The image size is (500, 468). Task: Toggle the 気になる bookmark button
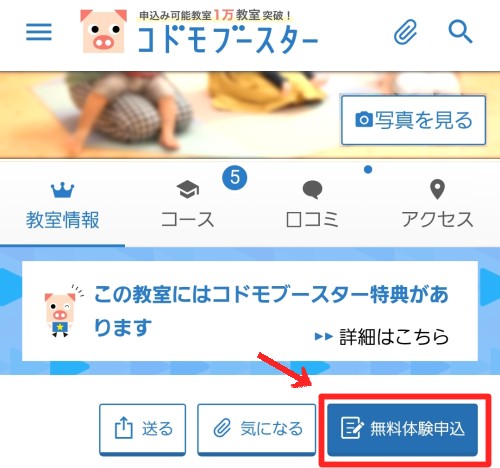257,429
